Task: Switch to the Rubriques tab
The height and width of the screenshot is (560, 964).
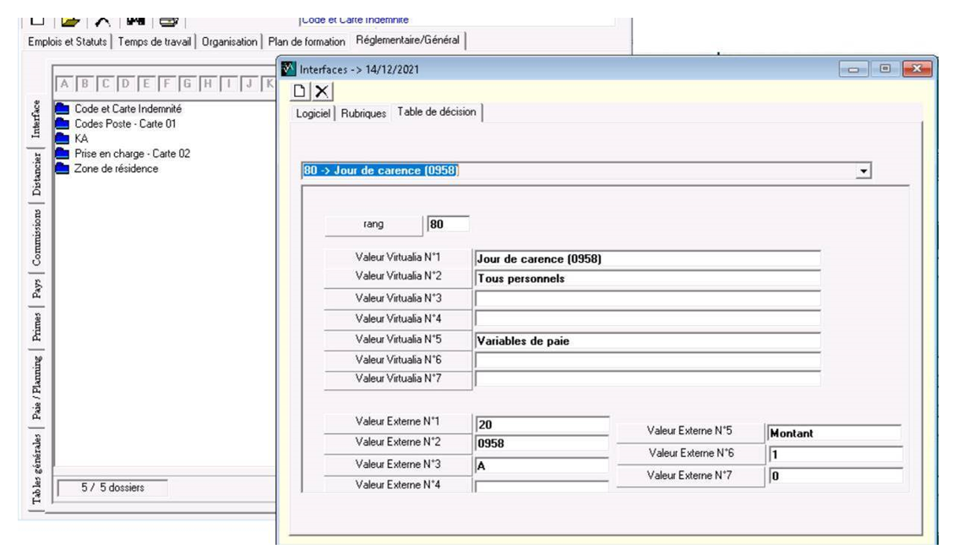Action: pos(363,113)
